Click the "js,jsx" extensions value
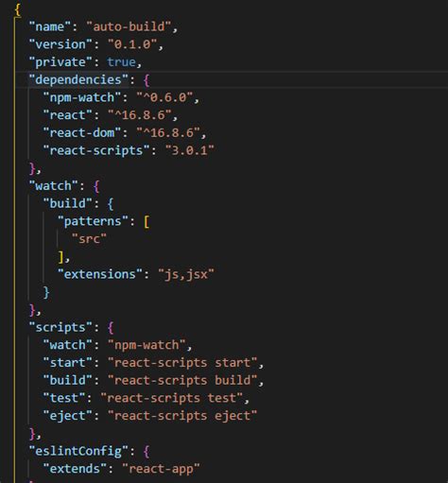Image resolution: width=448 pixels, height=483 pixels. [186, 274]
